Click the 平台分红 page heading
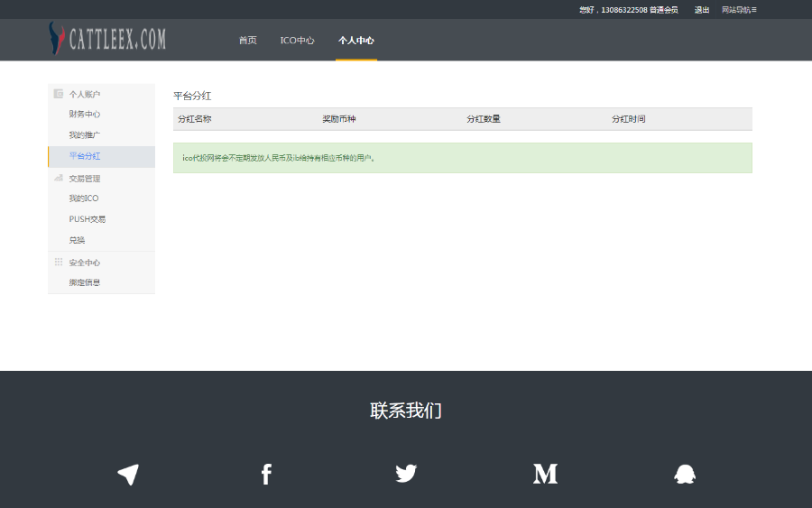Screen dimensions: 812x508 pyautogui.click(x=192, y=96)
